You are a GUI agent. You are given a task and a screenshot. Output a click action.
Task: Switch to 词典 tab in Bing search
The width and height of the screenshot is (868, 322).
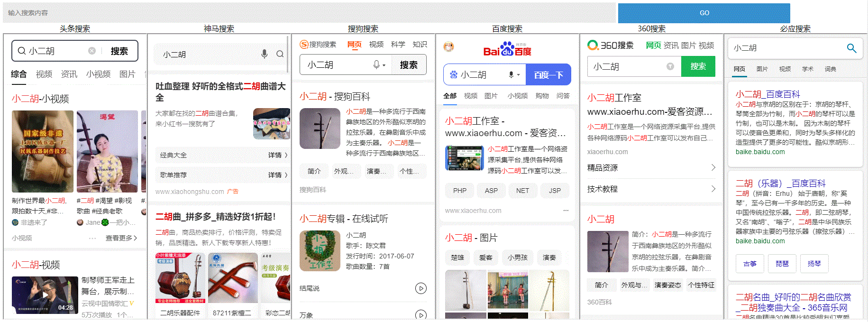coord(831,69)
